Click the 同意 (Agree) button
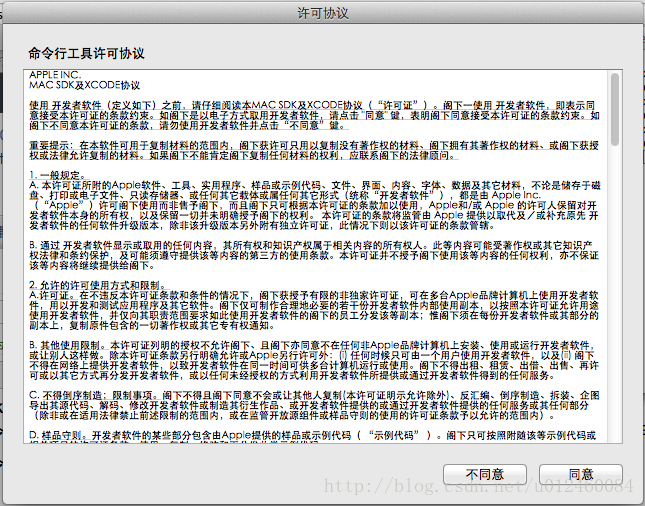This screenshot has height=506, width=645. 580,475
